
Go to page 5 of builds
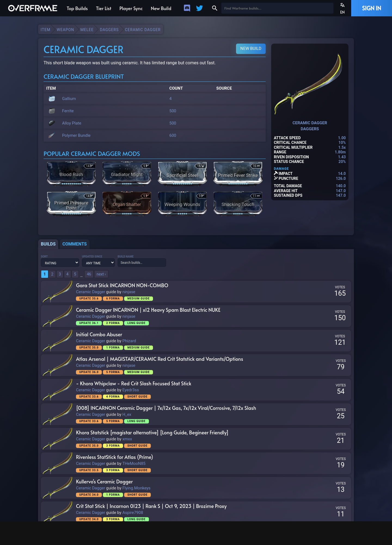[x=75, y=274]
